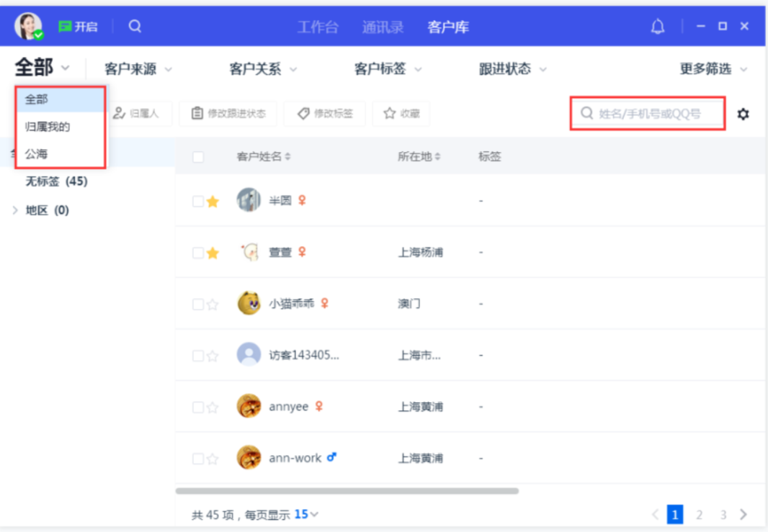Click the green 开启 chat status icon
Screen dimensions: 768x532
[x=65, y=27]
